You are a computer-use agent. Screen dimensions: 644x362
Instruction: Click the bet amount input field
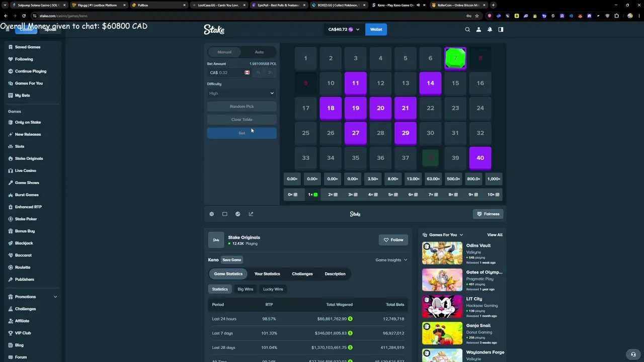[x=229, y=73]
